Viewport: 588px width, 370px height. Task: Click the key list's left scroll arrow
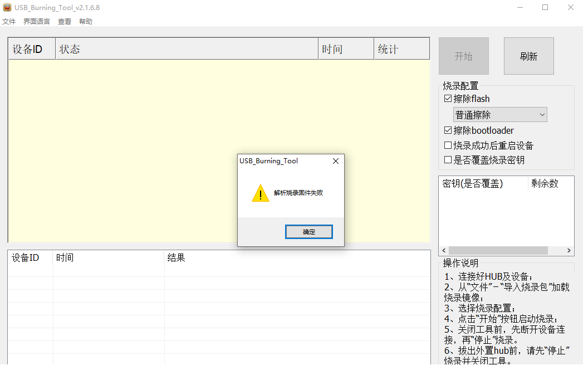(444, 250)
